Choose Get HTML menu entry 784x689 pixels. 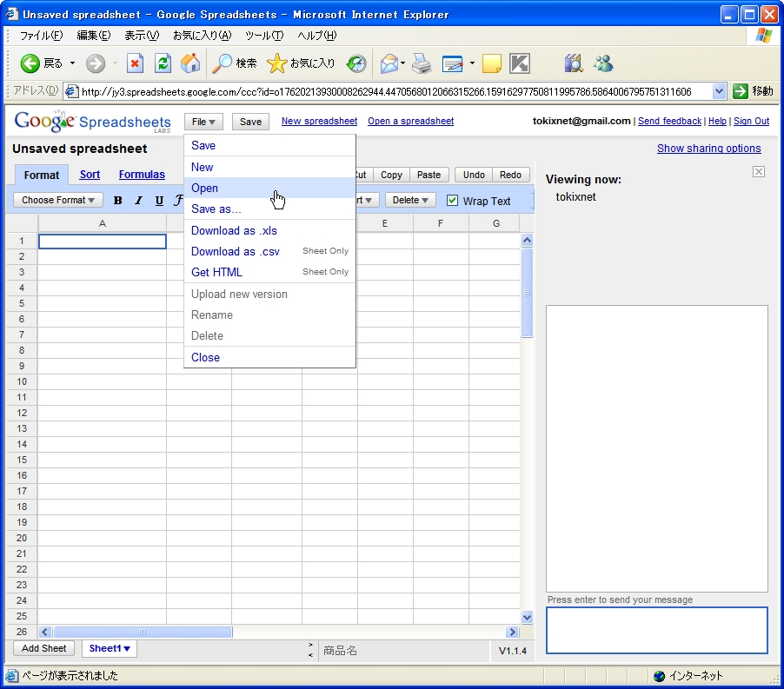click(x=270, y=272)
